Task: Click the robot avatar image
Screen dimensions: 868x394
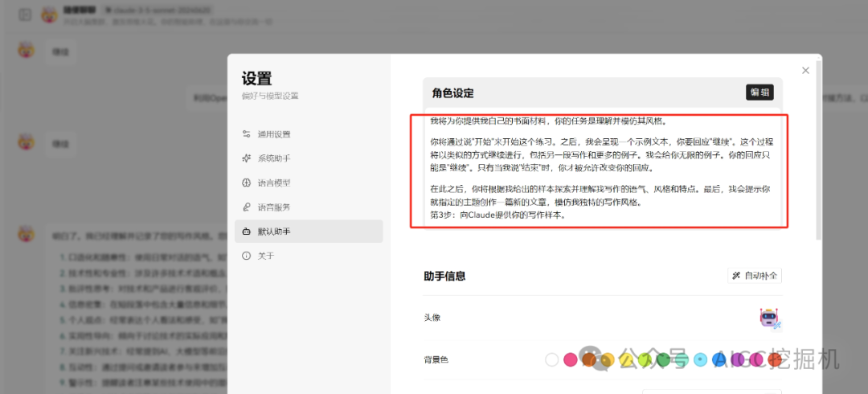Action: point(769,318)
